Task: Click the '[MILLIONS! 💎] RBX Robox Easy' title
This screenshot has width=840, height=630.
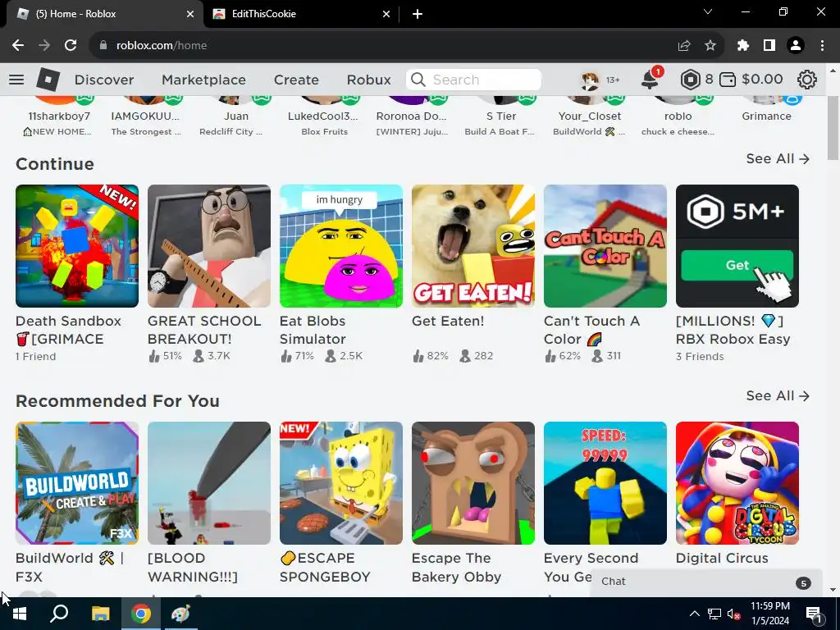Action: click(x=733, y=330)
